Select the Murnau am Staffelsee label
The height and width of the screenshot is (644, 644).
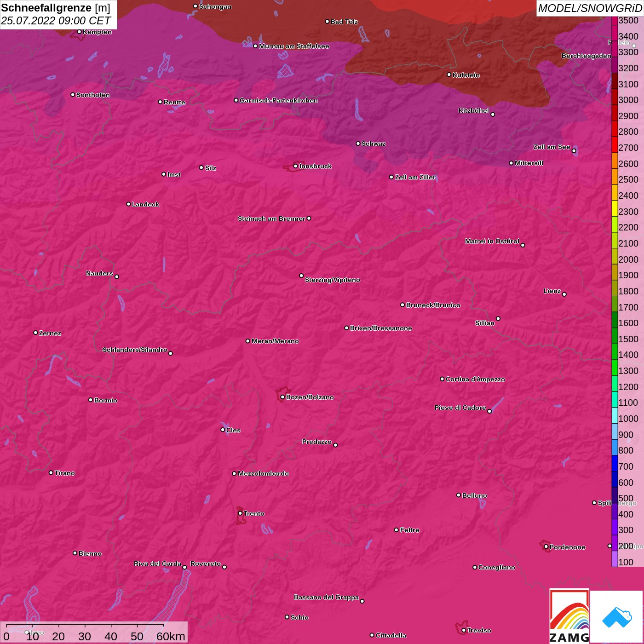pos(294,46)
